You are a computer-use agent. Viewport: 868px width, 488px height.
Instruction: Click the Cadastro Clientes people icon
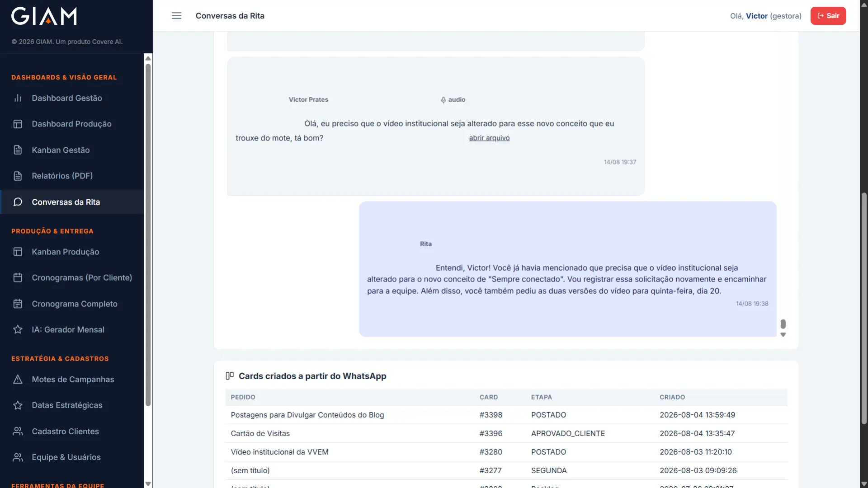[18, 431]
